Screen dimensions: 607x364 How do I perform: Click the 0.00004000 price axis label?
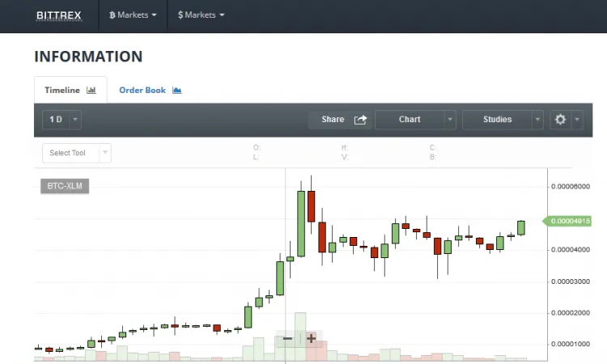click(571, 249)
